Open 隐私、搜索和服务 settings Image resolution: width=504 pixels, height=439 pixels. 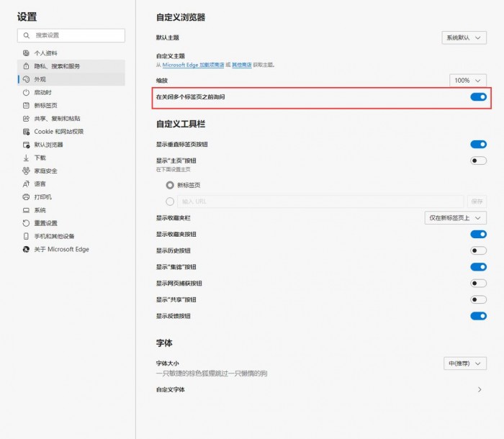[71, 66]
